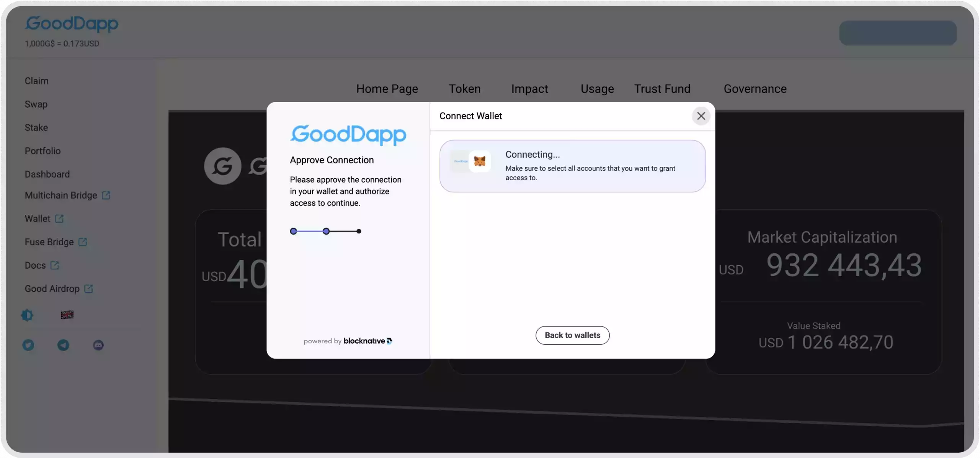Click the Discord social icon
This screenshot has height=458, width=980.
click(x=98, y=345)
